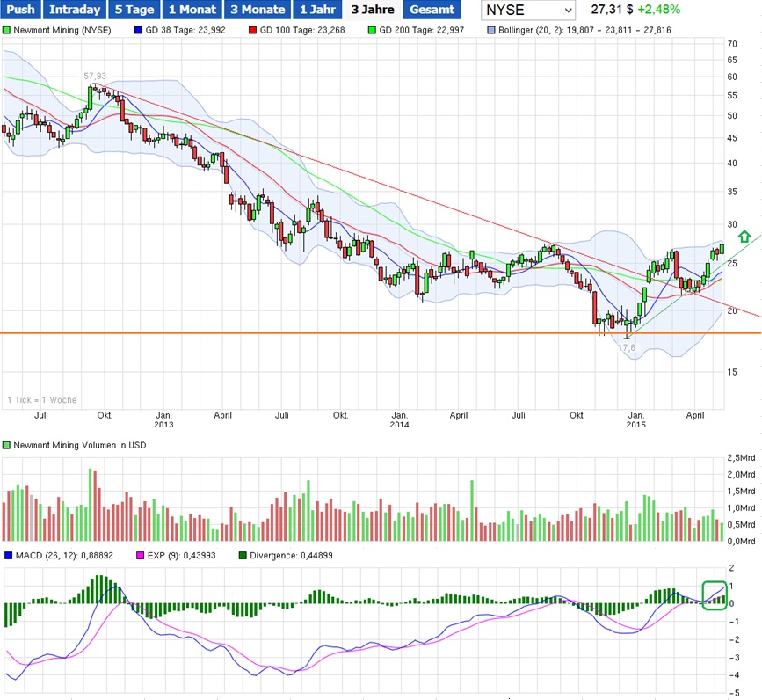Click the 3 Jahre tab

click(x=372, y=10)
